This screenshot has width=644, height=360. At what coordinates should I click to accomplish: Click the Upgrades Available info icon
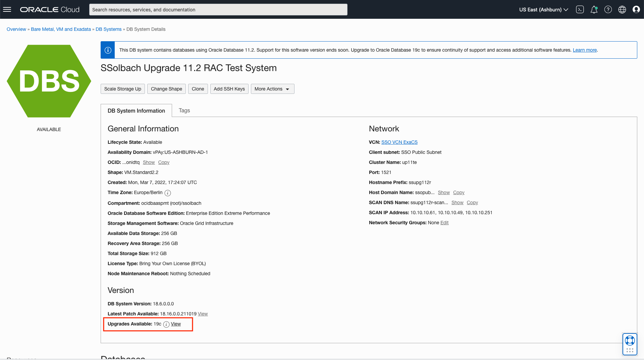(166, 324)
